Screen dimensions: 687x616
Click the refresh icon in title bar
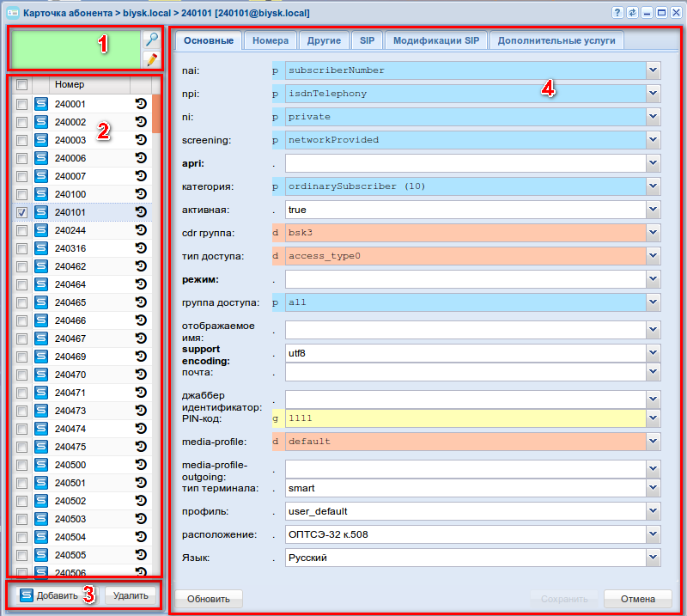633,13
